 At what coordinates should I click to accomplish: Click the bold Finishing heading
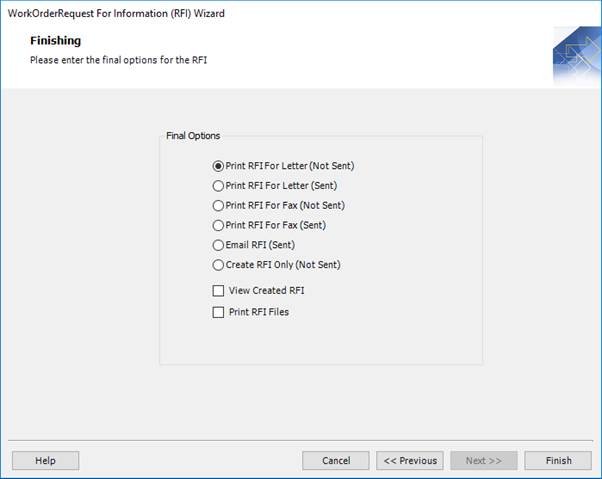56,41
